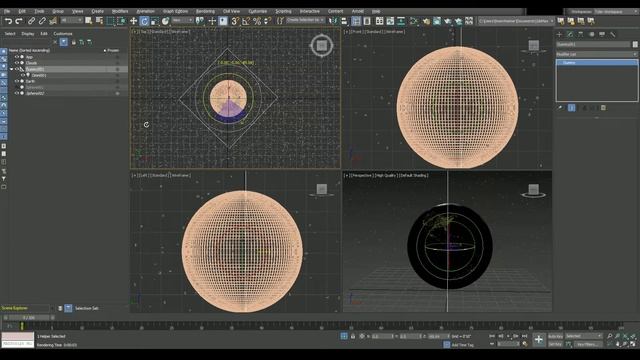This screenshot has width=640, height=360.
Task: Click Add Time Tag in the status bar
Action: click(462, 345)
